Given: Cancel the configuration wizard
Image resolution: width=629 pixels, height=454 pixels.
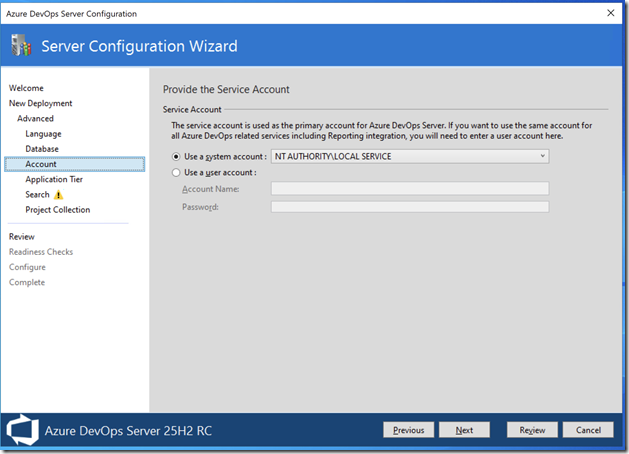Looking at the screenshot, I should pyautogui.click(x=588, y=430).
